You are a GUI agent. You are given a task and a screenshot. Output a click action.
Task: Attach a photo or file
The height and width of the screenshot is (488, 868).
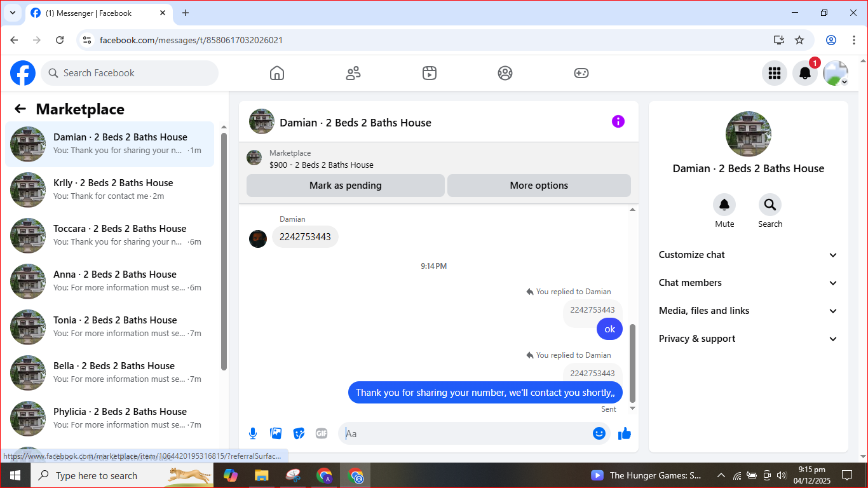(276, 433)
